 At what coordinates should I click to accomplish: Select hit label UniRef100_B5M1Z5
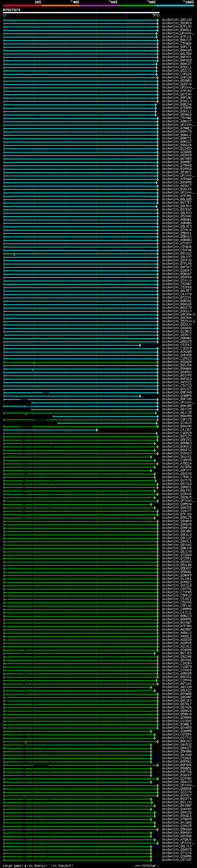(x=177, y=518)
